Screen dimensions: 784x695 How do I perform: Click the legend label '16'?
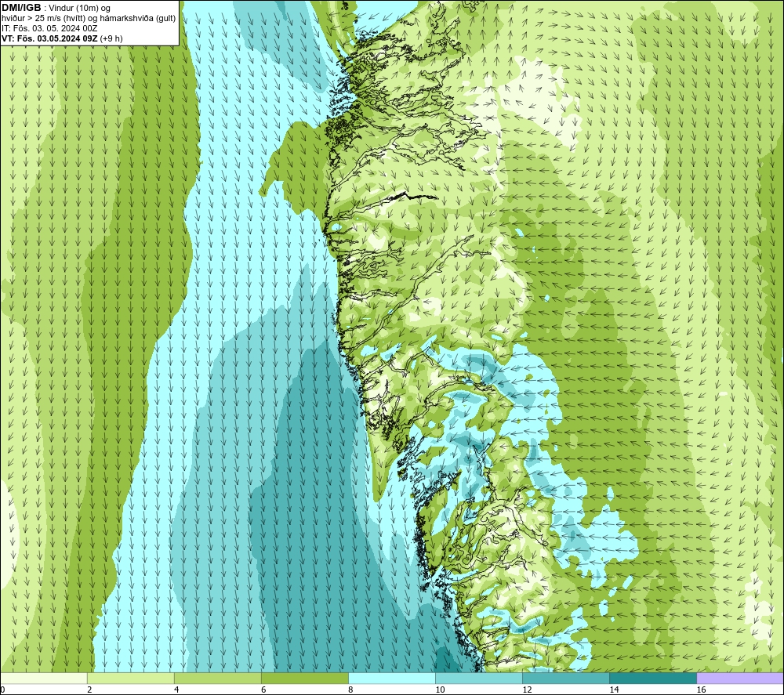click(701, 690)
